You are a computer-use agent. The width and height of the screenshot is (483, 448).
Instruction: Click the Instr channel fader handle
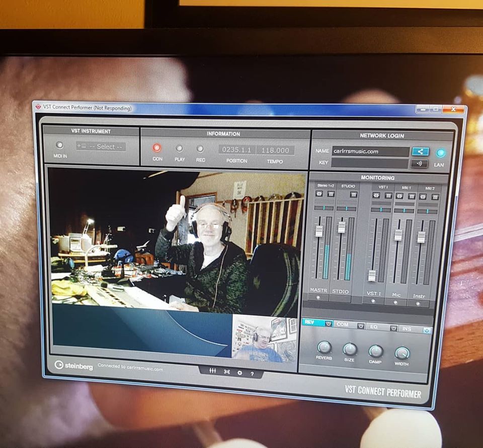click(421, 237)
